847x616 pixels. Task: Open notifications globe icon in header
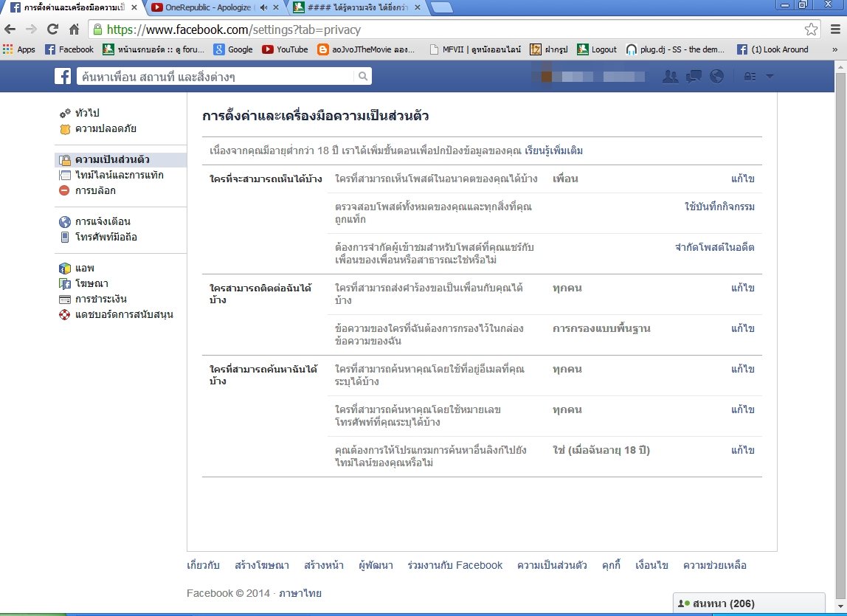[717, 76]
